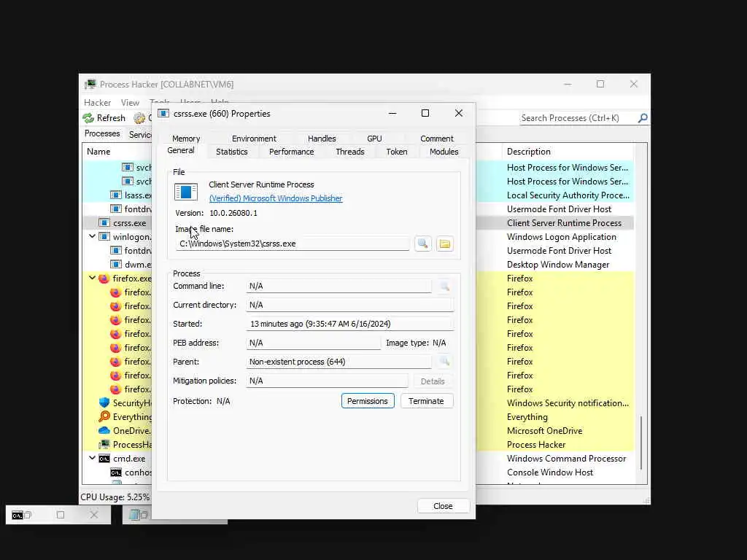Select the Windows Logon Application description

[561, 237]
